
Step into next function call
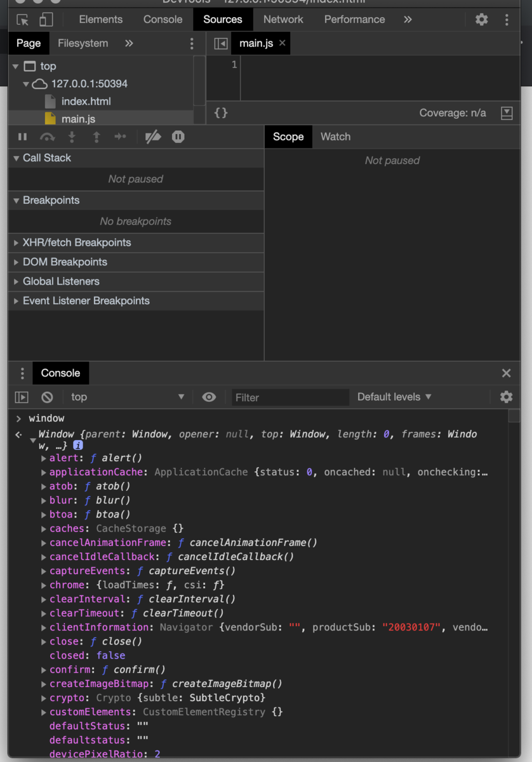(72, 137)
